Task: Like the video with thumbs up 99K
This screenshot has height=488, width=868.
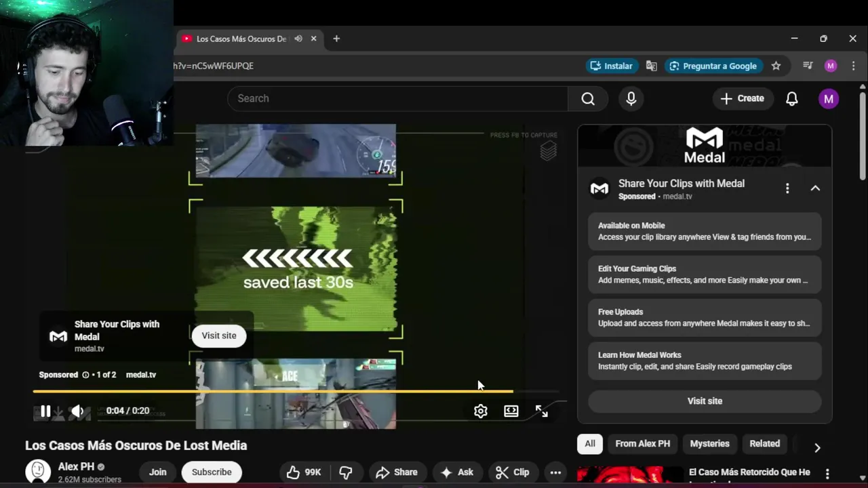Action: [303, 472]
